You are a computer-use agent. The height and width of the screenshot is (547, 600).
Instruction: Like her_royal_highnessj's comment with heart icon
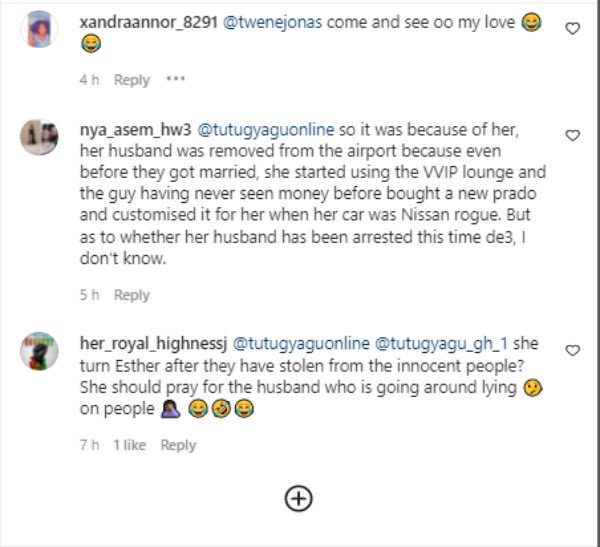pyautogui.click(x=572, y=350)
